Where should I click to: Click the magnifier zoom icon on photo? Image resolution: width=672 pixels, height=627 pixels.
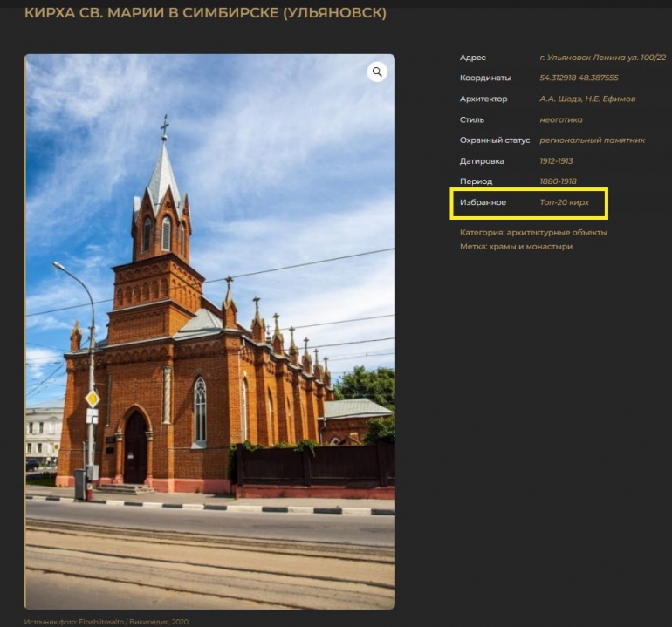[x=377, y=72]
